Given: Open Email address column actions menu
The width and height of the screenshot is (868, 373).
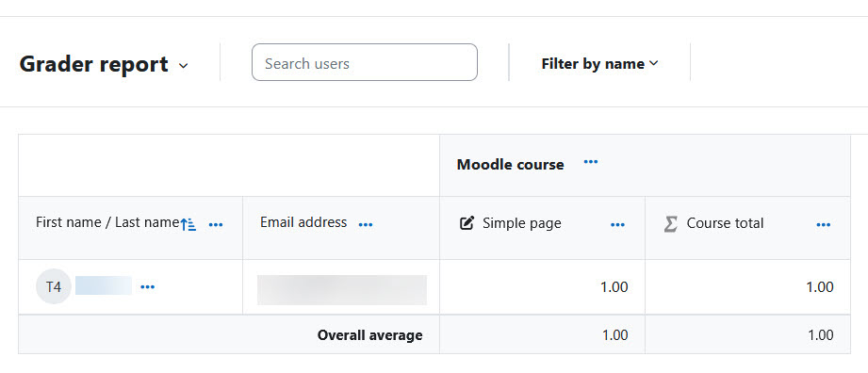Looking at the screenshot, I should tap(366, 225).
